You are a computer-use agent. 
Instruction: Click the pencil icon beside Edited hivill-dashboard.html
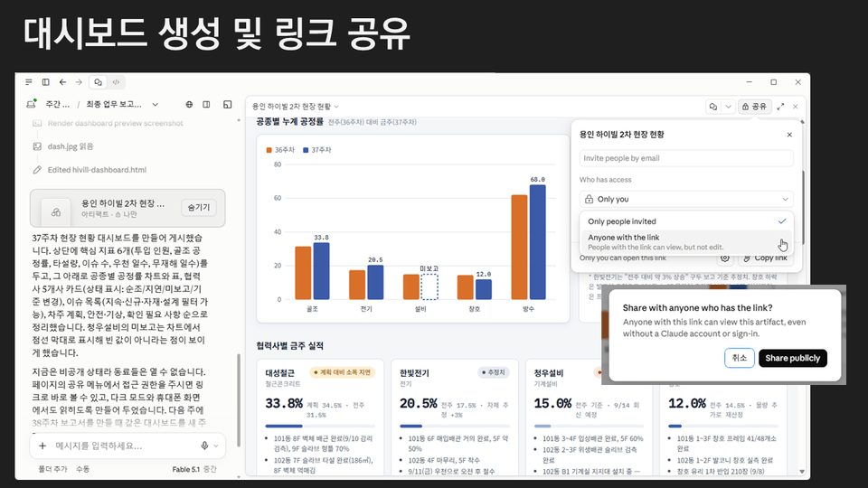tap(37, 170)
